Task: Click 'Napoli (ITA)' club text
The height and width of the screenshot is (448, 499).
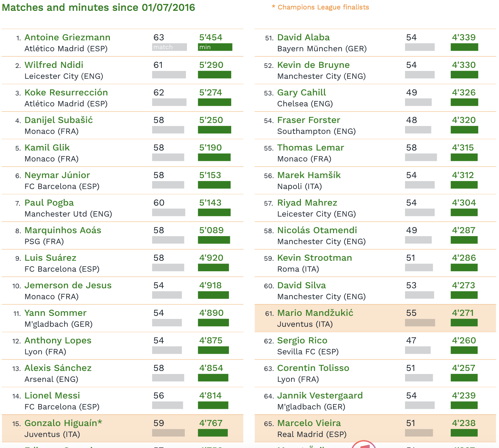Action: 300,186
